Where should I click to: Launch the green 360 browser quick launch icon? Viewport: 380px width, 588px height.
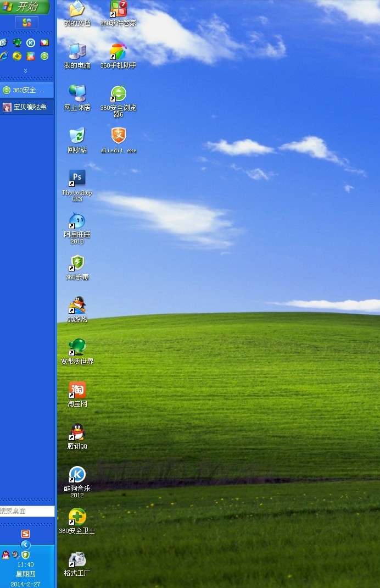click(x=44, y=56)
